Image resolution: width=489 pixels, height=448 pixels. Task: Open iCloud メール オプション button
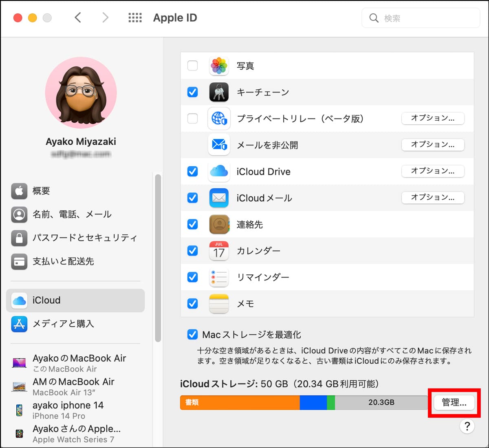point(433,198)
